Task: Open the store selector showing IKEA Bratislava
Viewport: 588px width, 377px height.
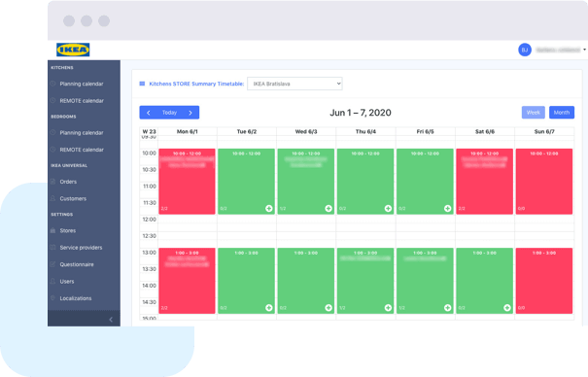Action: (x=294, y=84)
